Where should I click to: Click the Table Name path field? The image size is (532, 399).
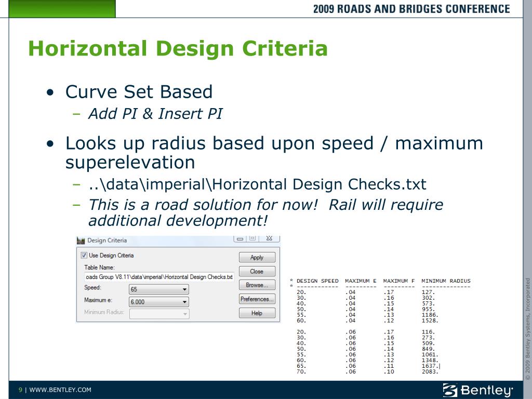pyautogui.click(x=159, y=277)
